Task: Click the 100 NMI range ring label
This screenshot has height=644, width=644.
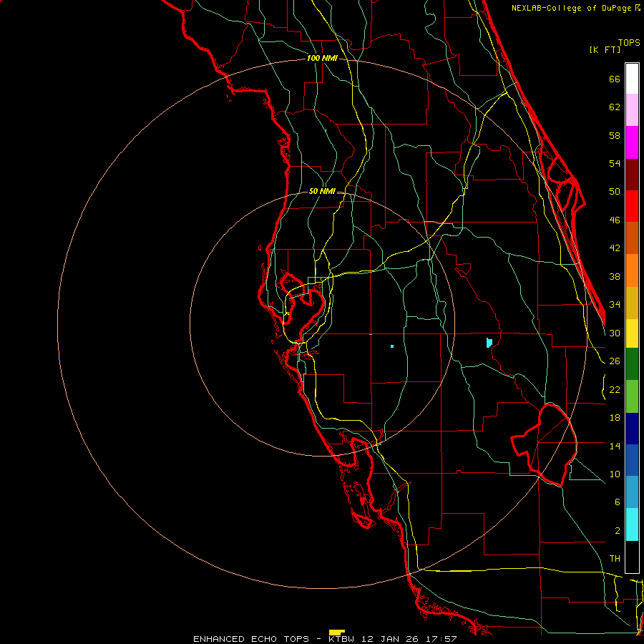Action: tap(322, 58)
